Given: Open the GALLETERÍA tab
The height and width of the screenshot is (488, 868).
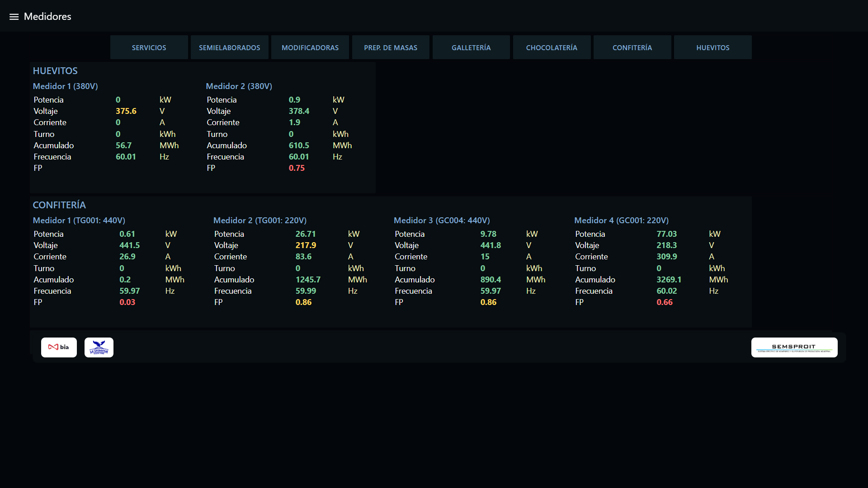Looking at the screenshot, I should 471,47.
